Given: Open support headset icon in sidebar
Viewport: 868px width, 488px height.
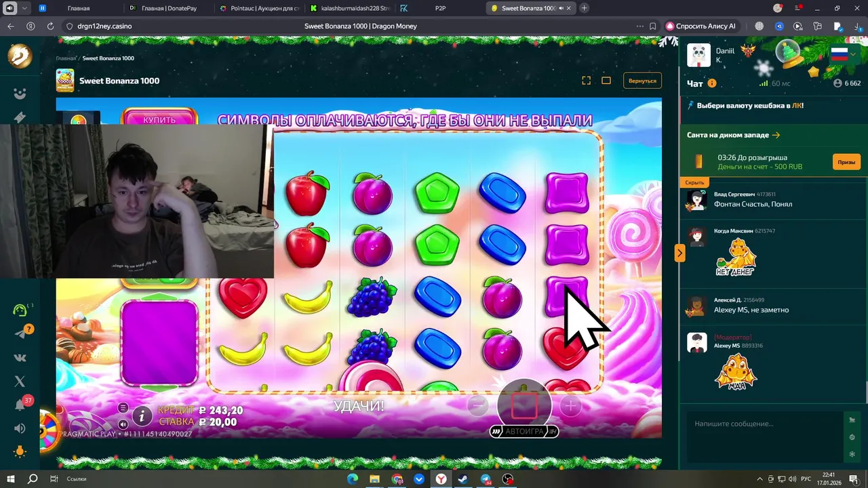Looking at the screenshot, I should [20, 310].
